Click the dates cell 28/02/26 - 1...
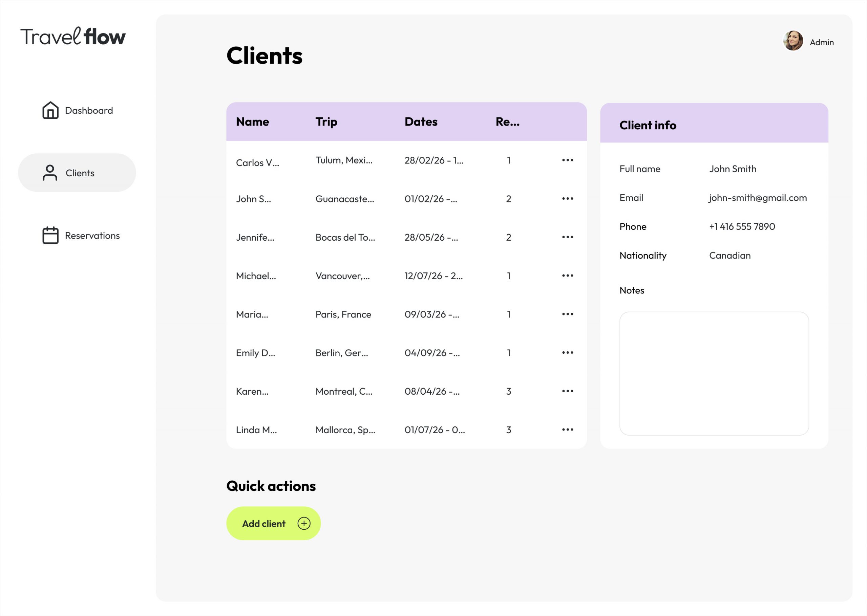The height and width of the screenshot is (616, 867). pyautogui.click(x=434, y=160)
